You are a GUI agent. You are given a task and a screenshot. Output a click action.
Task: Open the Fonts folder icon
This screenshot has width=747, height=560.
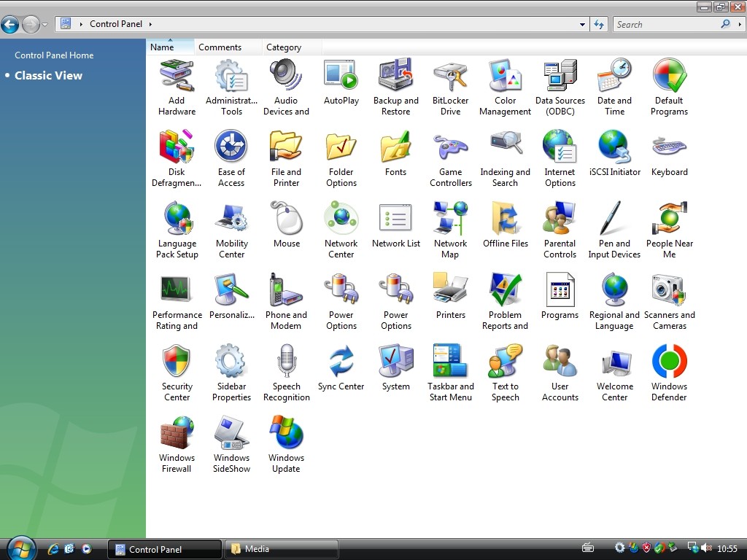396,147
